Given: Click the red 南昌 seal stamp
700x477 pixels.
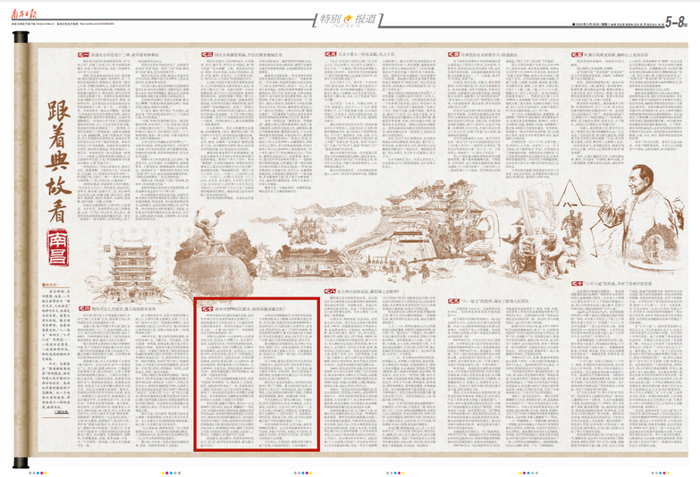Looking at the screenshot, I should click(x=58, y=248).
